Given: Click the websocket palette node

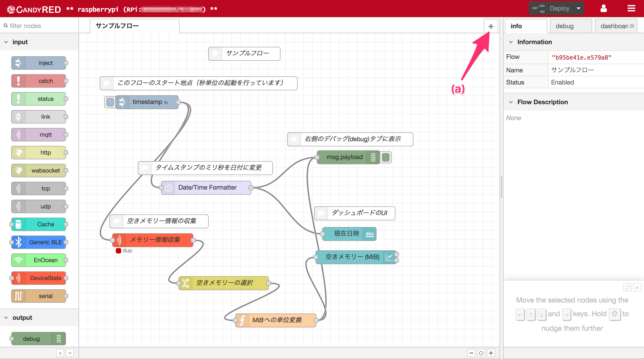Looking at the screenshot, I should tap(39, 171).
